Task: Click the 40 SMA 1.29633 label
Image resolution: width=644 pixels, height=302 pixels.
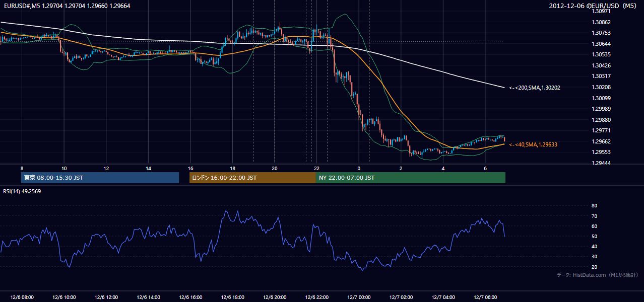Action: [533, 144]
